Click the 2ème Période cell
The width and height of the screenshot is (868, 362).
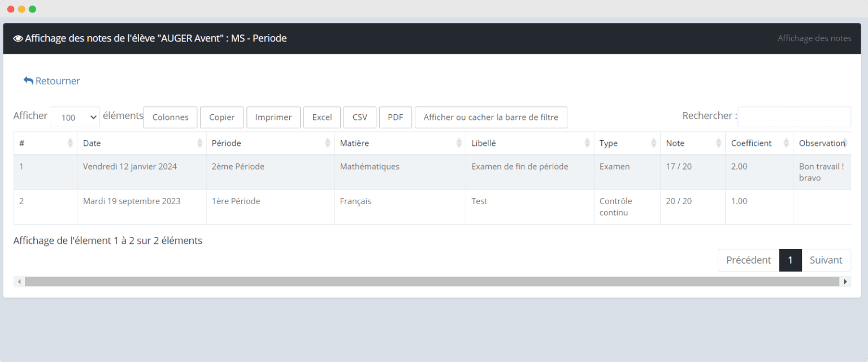[x=270, y=173]
